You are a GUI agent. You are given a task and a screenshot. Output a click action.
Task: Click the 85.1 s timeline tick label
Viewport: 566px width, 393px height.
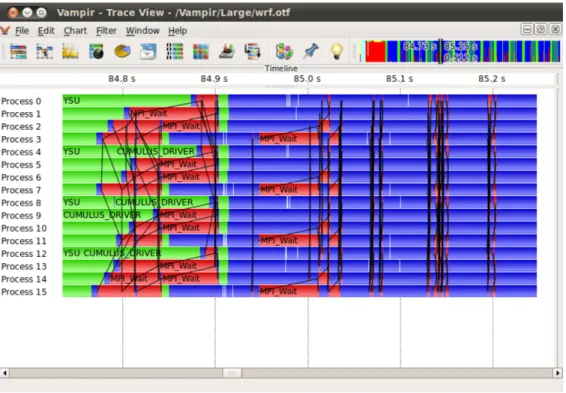(x=400, y=79)
